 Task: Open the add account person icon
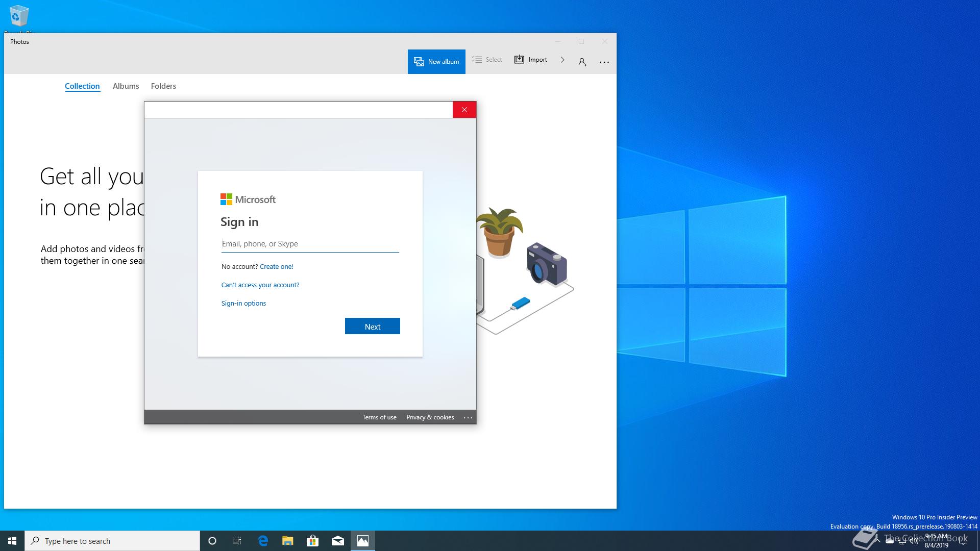[x=582, y=62]
